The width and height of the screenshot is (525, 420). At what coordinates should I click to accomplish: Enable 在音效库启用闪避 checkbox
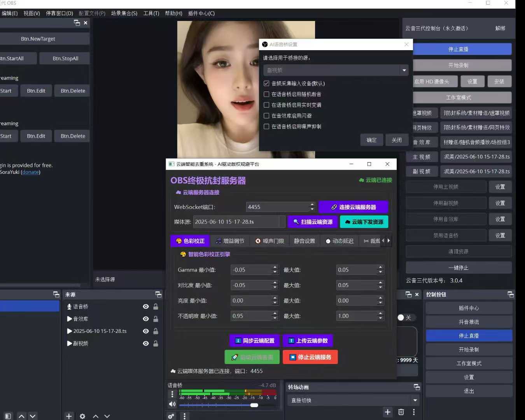point(266,115)
